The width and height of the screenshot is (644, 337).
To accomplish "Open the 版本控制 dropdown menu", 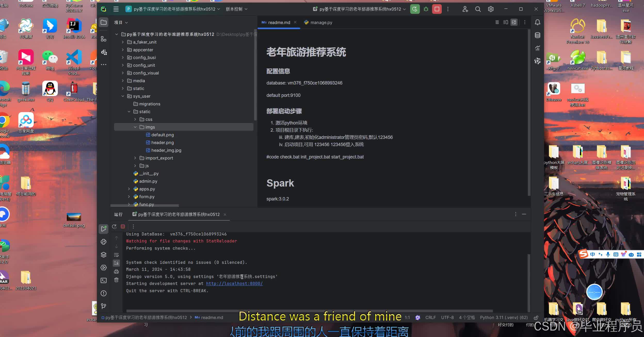I will pyautogui.click(x=236, y=9).
